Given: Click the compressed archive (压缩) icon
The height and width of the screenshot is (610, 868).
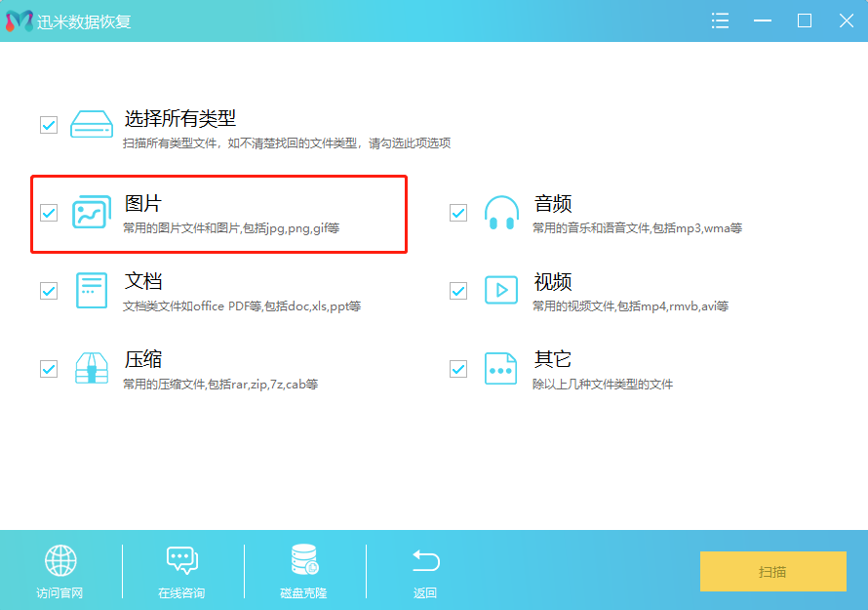Looking at the screenshot, I should pyautogui.click(x=92, y=368).
